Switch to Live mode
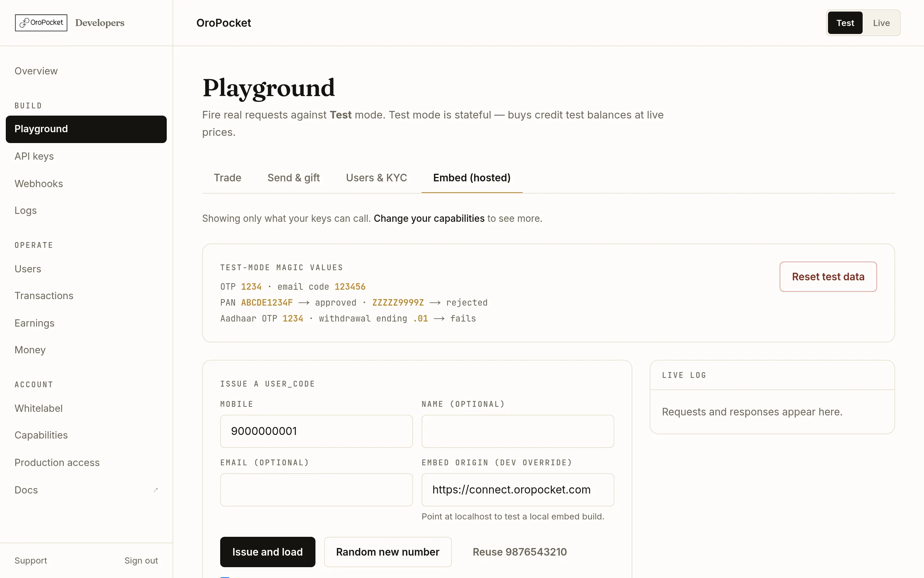This screenshot has height=578, width=924. point(881,23)
